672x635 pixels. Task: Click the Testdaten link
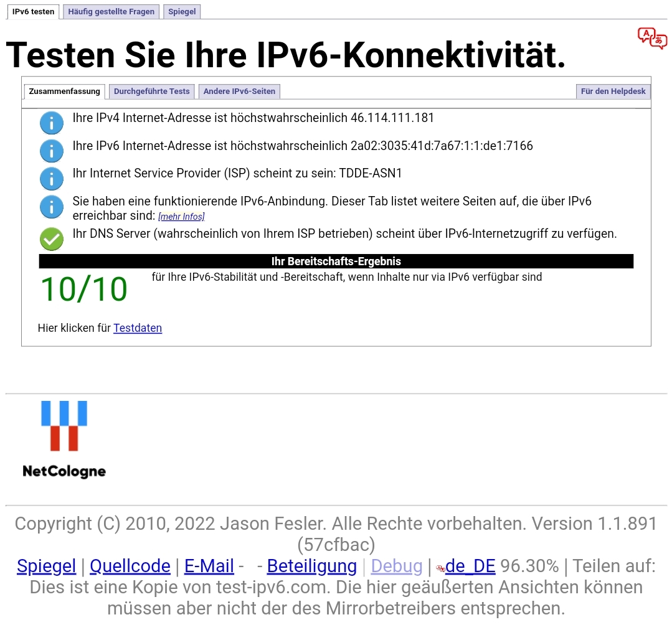click(x=138, y=328)
